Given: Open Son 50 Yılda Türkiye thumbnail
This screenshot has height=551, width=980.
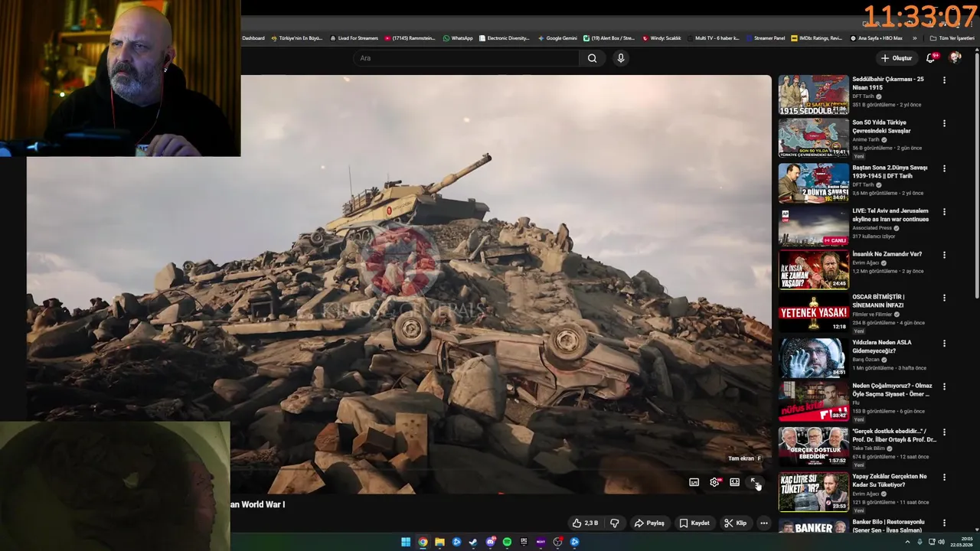Looking at the screenshot, I should (814, 138).
